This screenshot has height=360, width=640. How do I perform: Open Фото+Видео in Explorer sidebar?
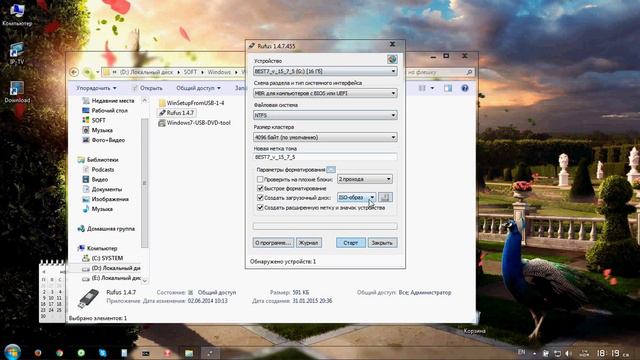click(103, 140)
